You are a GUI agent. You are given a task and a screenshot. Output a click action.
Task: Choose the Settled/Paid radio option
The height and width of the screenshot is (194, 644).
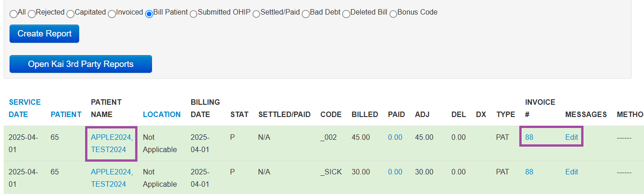click(257, 14)
